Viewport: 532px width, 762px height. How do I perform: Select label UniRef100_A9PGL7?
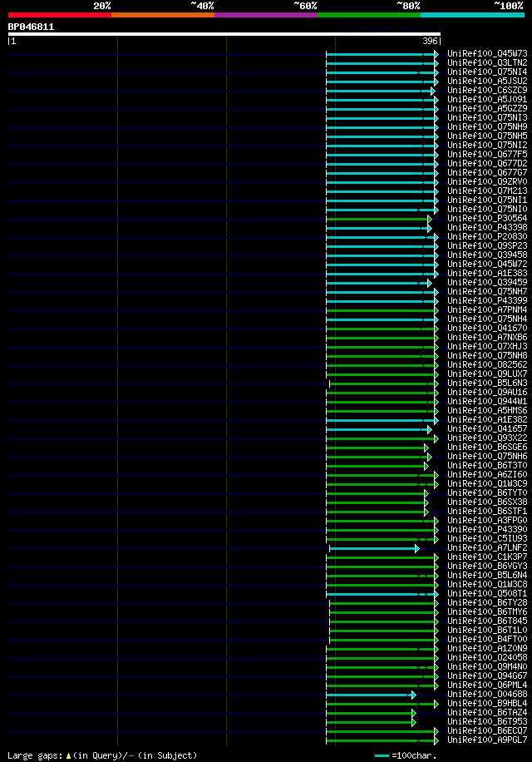[x=487, y=740]
